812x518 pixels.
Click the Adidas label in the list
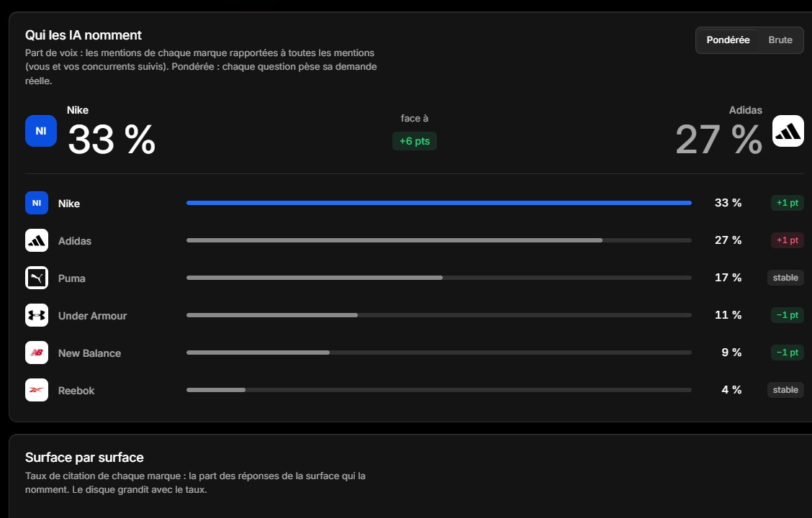coord(75,240)
